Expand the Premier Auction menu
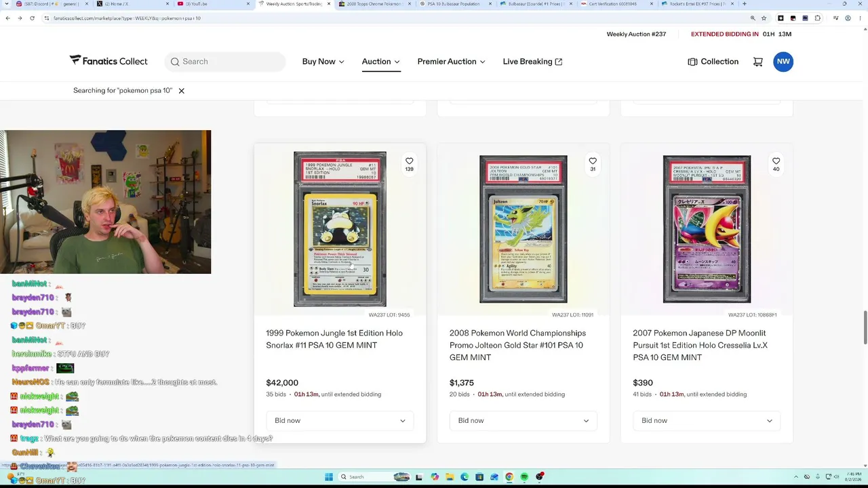 click(x=452, y=62)
